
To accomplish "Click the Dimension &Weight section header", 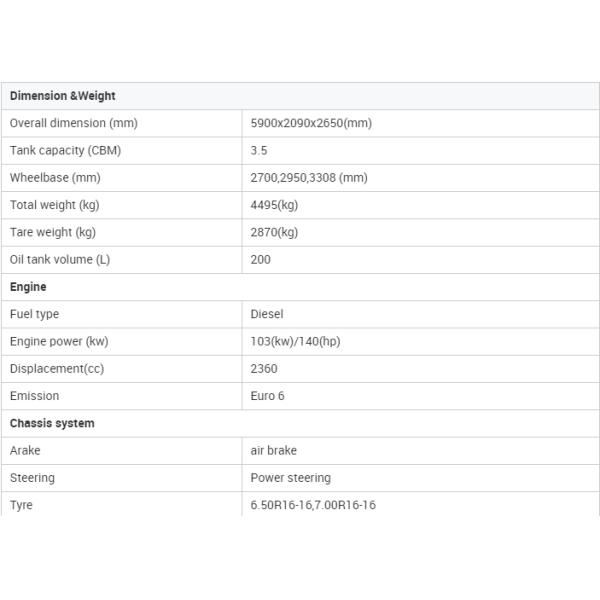I will coord(63,96).
